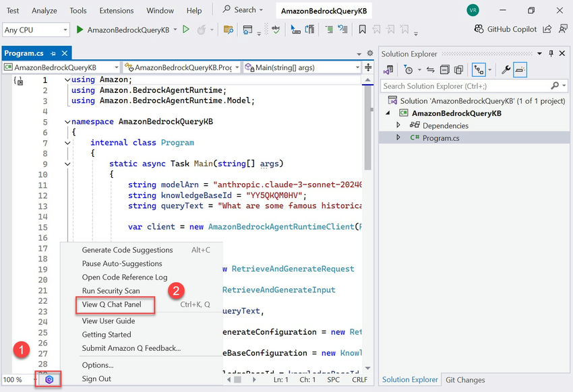
Task: Open the Main(string[] args) member dropdown
Action: (302, 67)
